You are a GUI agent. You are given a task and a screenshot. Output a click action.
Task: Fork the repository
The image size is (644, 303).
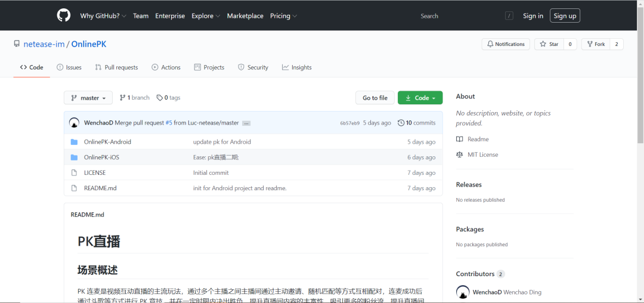tap(596, 44)
